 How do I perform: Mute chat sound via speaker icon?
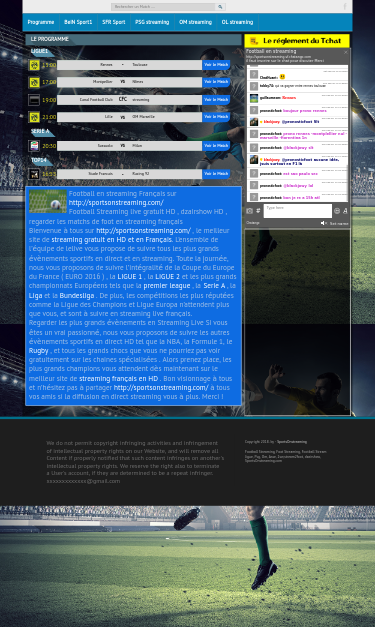(323, 223)
